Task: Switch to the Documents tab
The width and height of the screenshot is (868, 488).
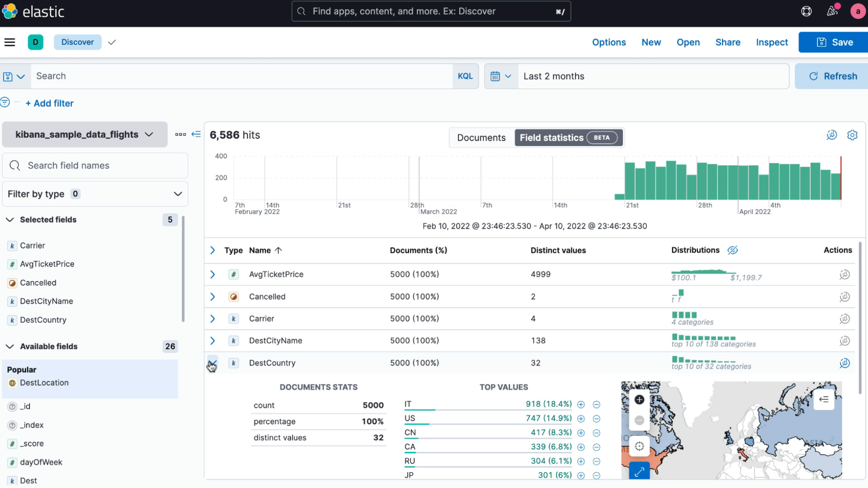Action: [481, 138]
